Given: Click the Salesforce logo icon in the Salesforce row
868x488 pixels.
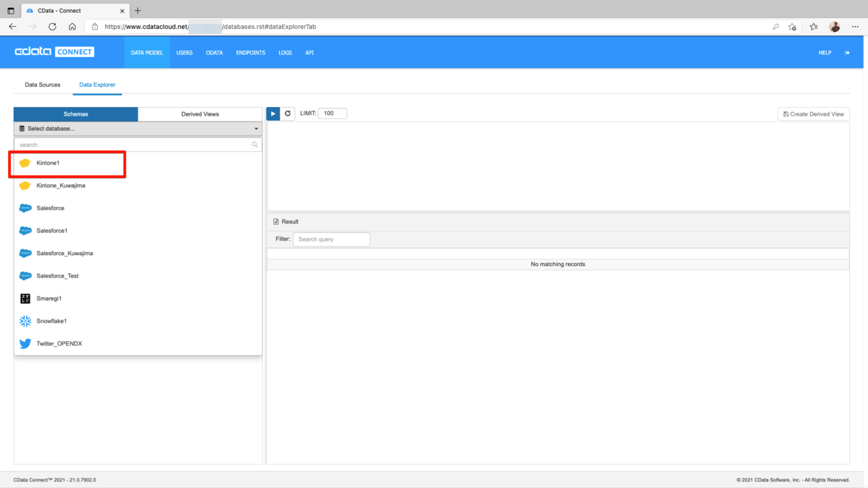Looking at the screenshot, I should coord(25,208).
